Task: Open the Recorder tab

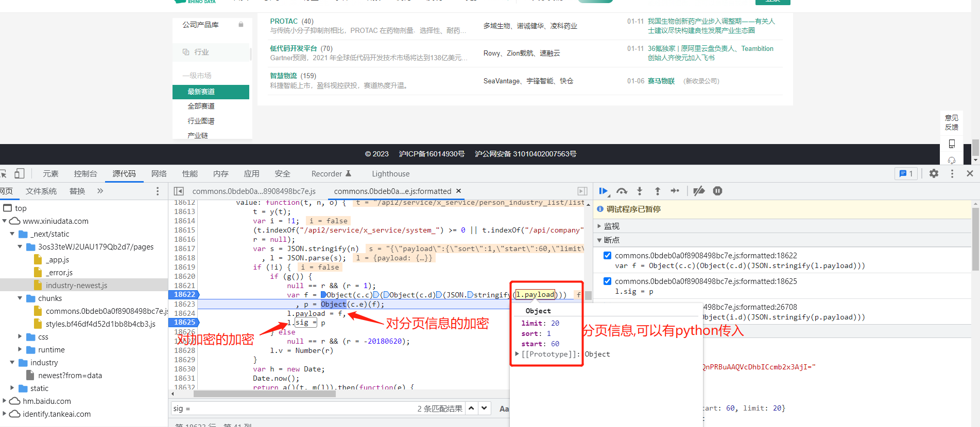Action: point(332,174)
